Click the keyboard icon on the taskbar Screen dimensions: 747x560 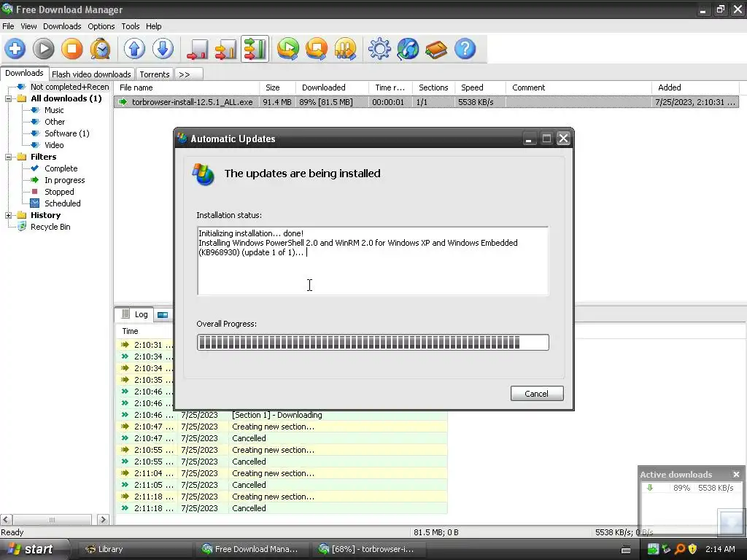[x=626, y=550]
